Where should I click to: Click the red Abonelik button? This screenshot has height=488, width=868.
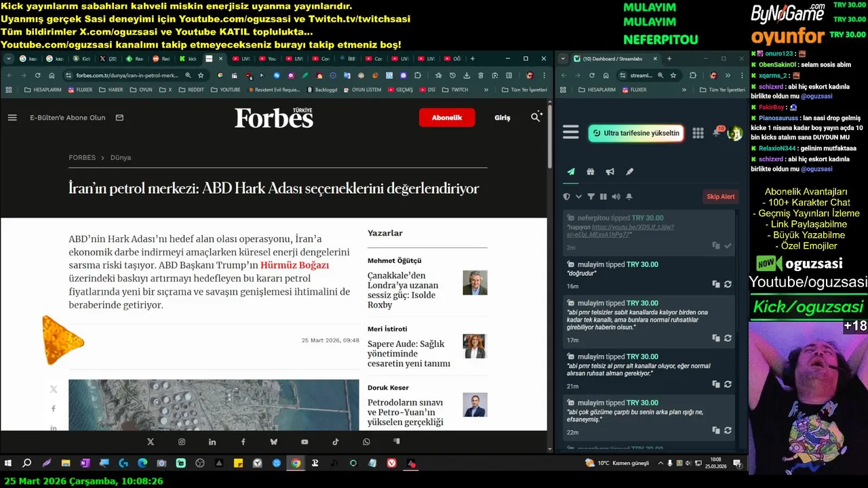point(447,117)
